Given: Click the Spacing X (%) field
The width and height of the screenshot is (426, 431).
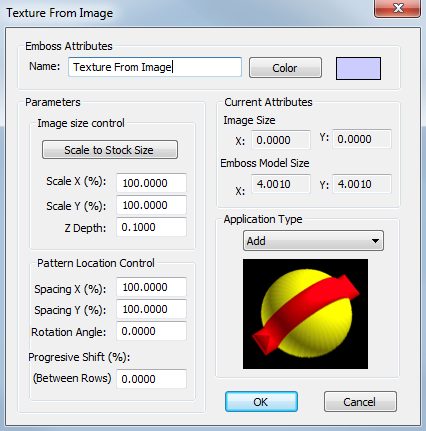Looking at the screenshot, I should coord(151,287).
